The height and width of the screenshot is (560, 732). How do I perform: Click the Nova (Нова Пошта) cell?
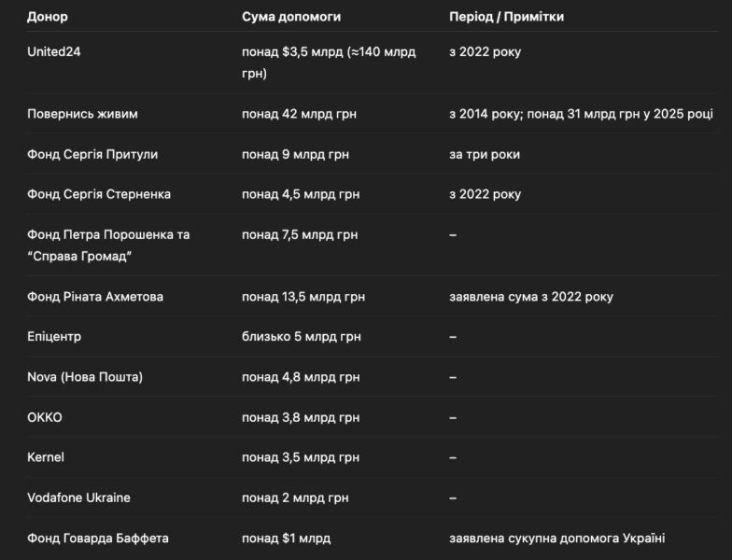click(x=85, y=377)
